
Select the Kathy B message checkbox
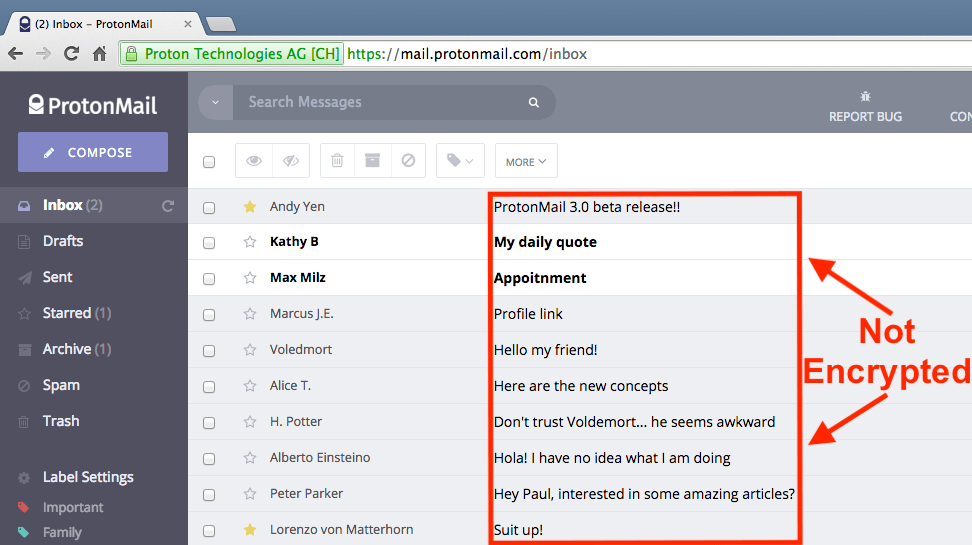pyautogui.click(x=209, y=243)
